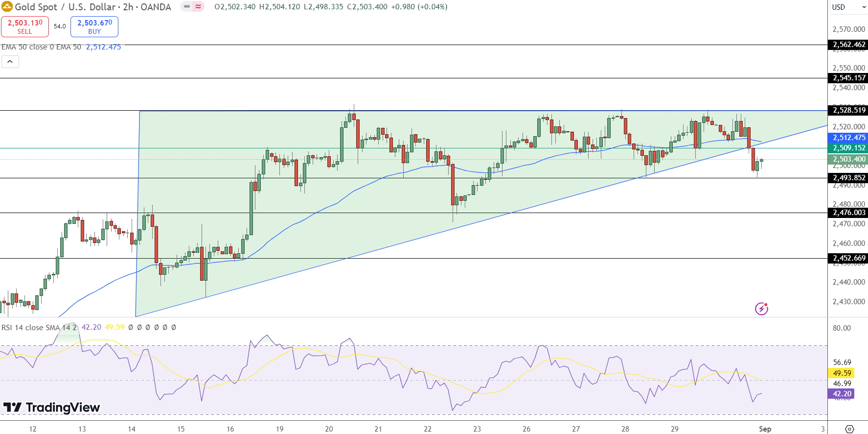Click the grey dash status indicator icon
This screenshot has width=868, height=434.
coord(187,7)
